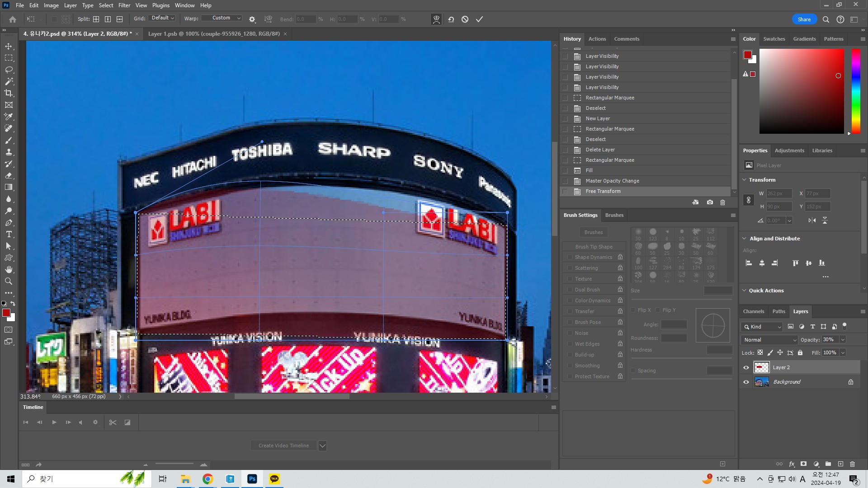Open the Warp Custom dropdown
Image resolution: width=868 pixels, height=488 pixels.
click(x=222, y=18)
